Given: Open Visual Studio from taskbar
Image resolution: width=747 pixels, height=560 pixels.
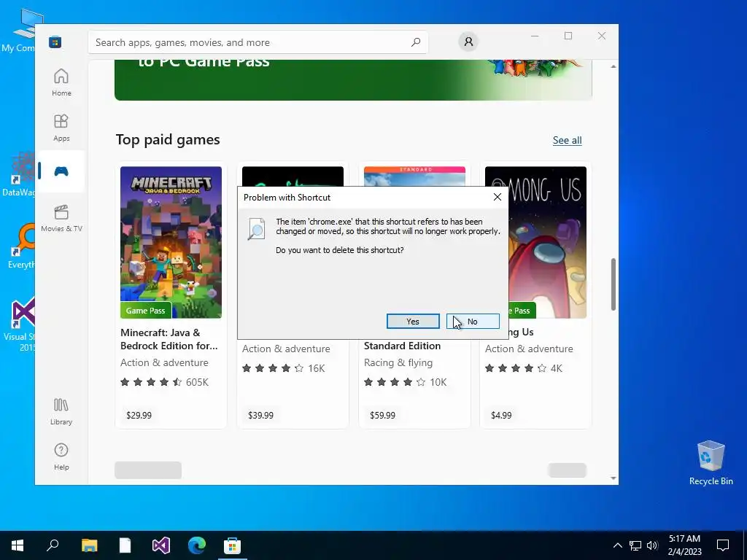Looking at the screenshot, I should click(x=161, y=545).
